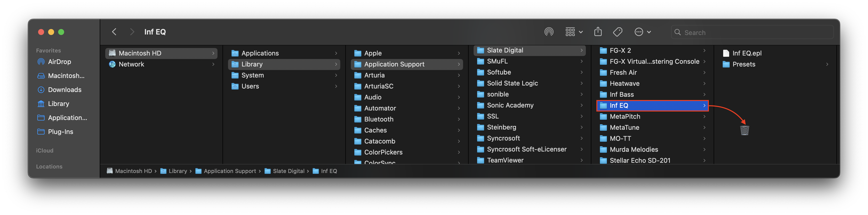
Task: Open the Heatwave folder
Action: [652, 84]
